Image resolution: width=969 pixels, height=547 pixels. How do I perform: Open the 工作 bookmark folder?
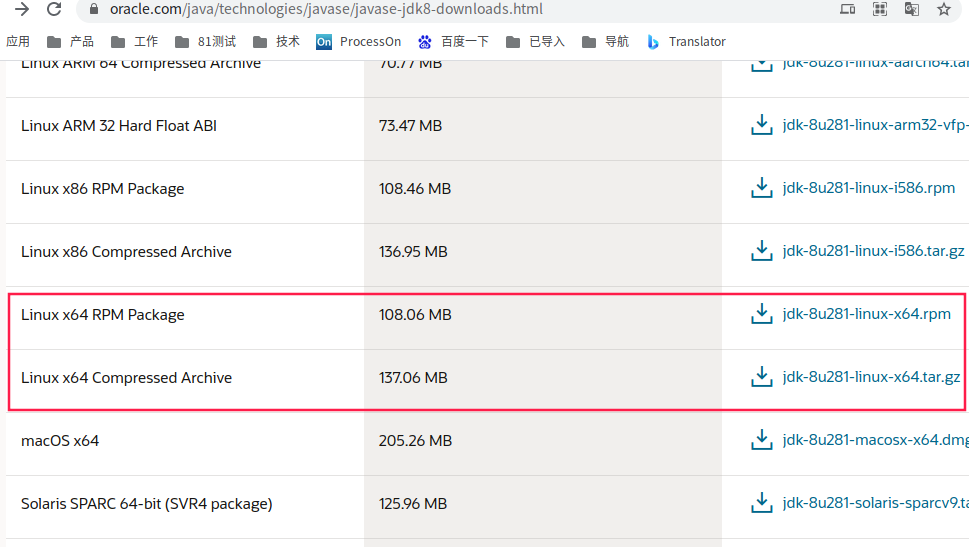coord(135,41)
